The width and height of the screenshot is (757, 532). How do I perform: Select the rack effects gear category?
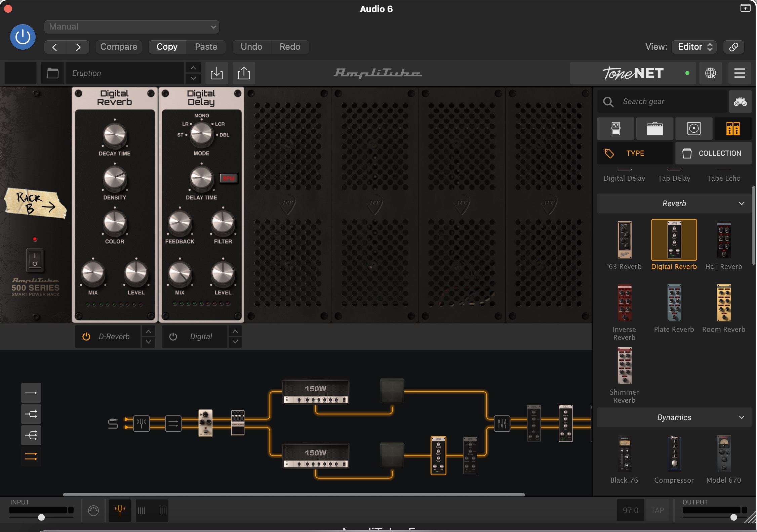733,129
